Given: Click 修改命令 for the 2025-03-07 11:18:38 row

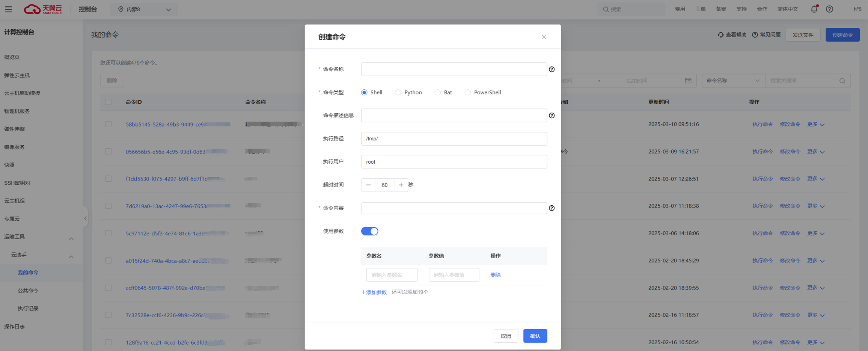Looking at the screenshot, I should pyautogui.click(x=790, y=206).
